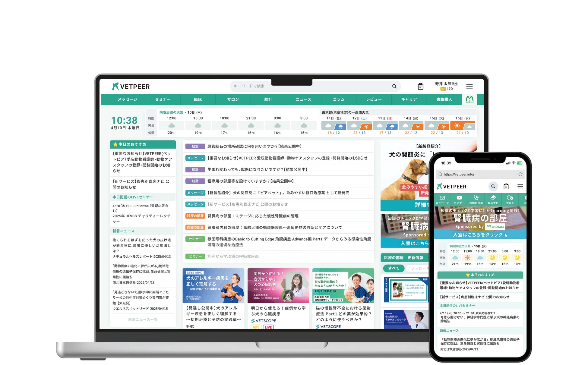Tap the reload icon in mobile URL bar
This screenshot has width=588, height=365.
(520, 174)
